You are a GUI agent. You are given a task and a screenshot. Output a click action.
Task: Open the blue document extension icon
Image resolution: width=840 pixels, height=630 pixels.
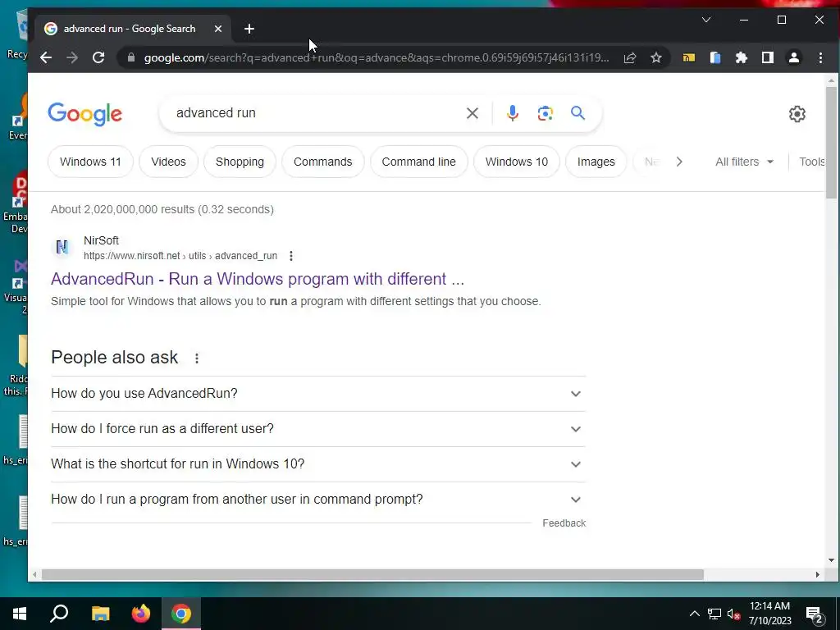pyautogui.click(x=715, y=58)
